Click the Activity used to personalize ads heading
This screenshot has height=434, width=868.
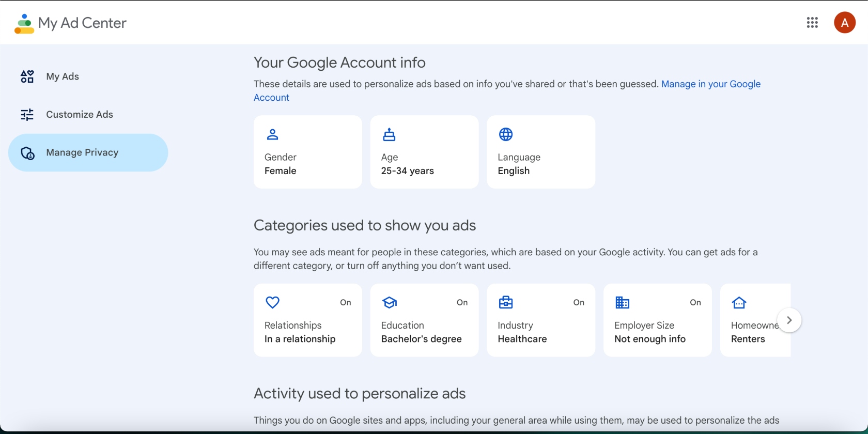[x=360, y=394]
